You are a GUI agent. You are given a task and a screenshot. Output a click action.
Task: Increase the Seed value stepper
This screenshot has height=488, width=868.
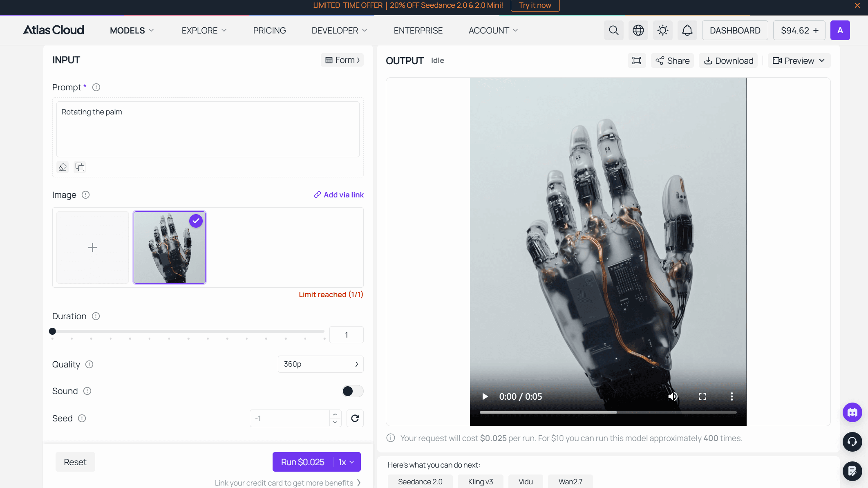coord(335,414)
